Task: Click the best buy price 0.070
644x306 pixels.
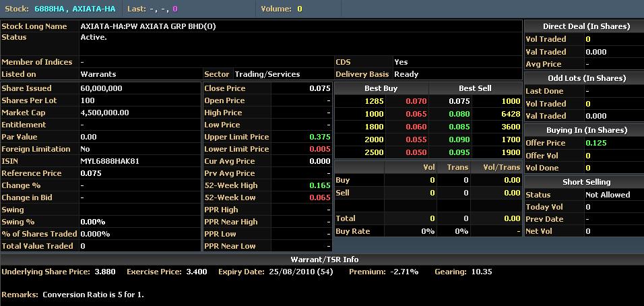Action: tap(416, 101)
